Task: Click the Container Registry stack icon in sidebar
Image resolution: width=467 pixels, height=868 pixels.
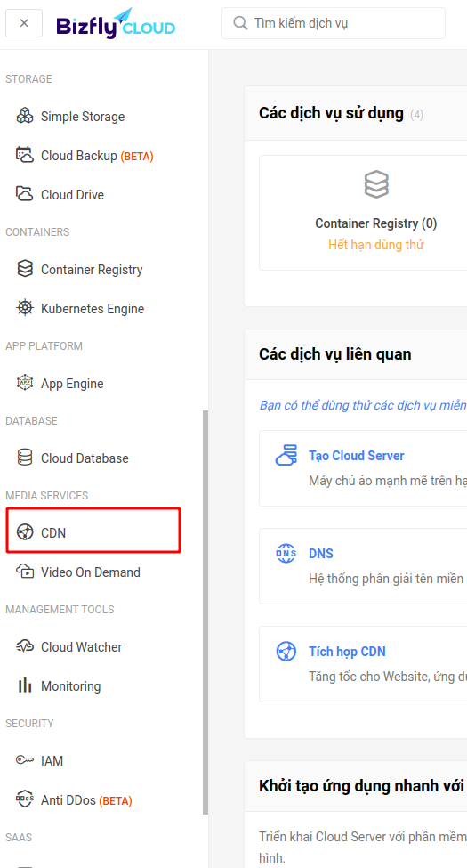Action: pyautogui.click(x=25, y=269)
